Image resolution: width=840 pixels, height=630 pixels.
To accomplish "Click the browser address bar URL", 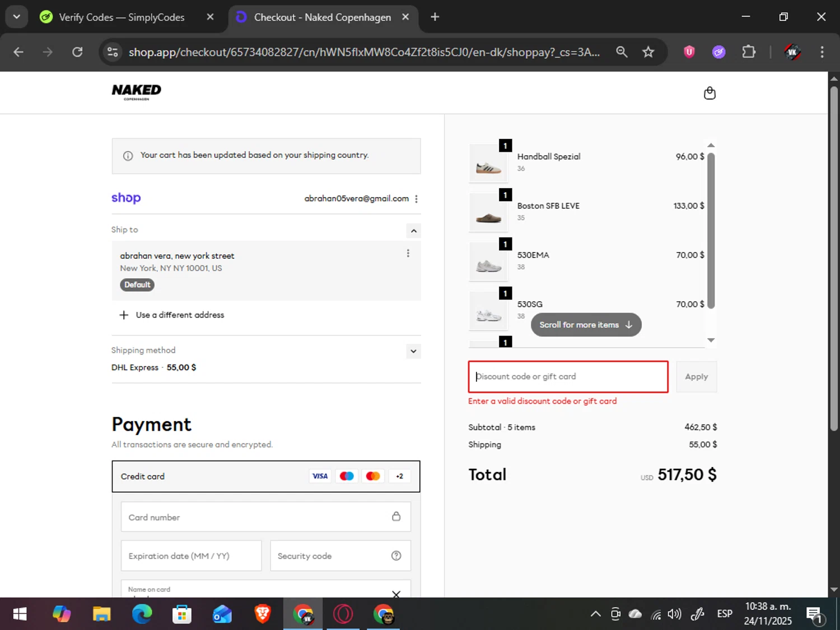I will [364, 52].
